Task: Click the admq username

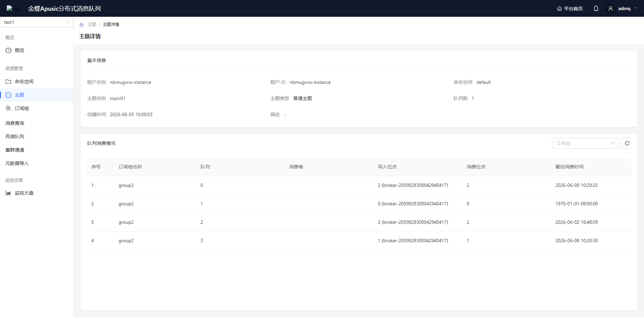Action: click(624, 9)
